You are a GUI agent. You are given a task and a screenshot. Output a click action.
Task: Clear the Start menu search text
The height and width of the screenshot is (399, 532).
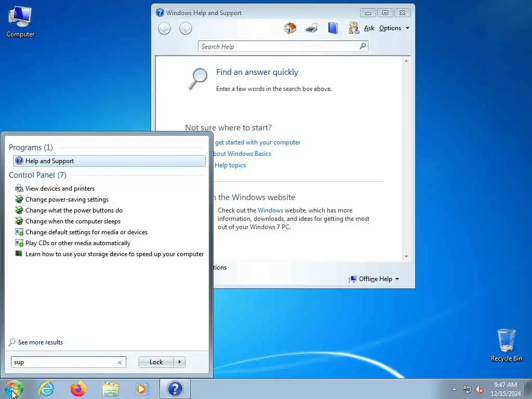(x=119, y=362)
